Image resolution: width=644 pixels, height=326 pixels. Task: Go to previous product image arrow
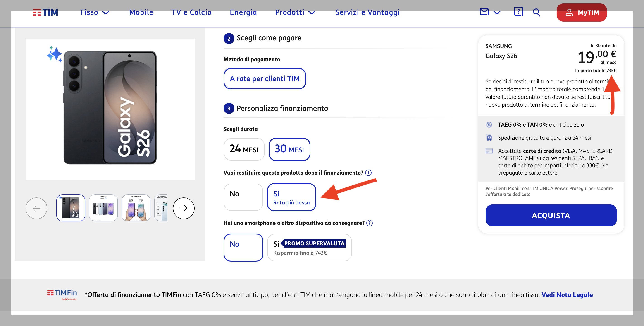(x=36, y=208)
